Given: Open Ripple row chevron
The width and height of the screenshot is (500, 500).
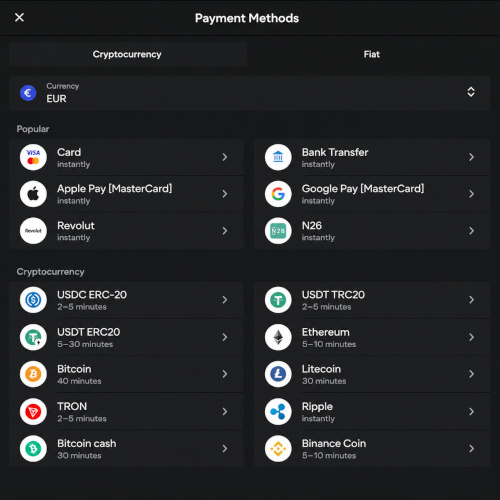Looking at the screenshot, I should (x=471, y=412).
